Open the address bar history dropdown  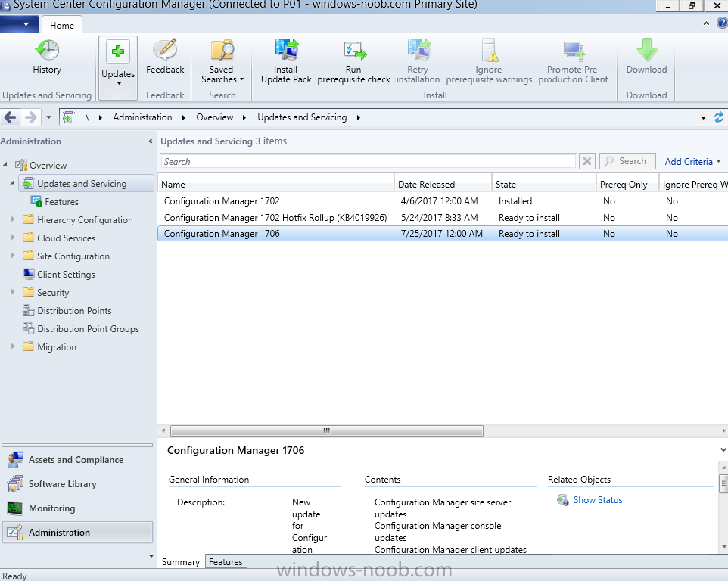pos(703,118)
